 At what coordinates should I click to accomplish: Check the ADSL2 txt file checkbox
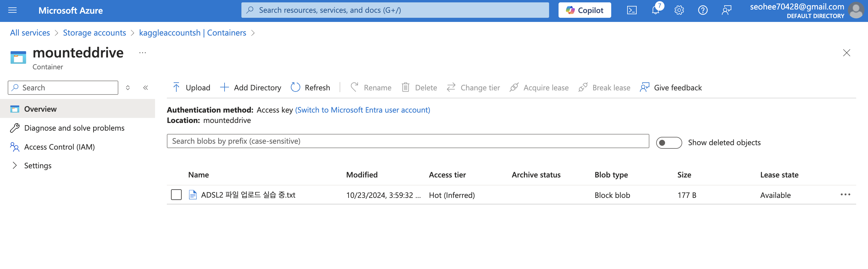pyautogui.click(x=176, y=195)
